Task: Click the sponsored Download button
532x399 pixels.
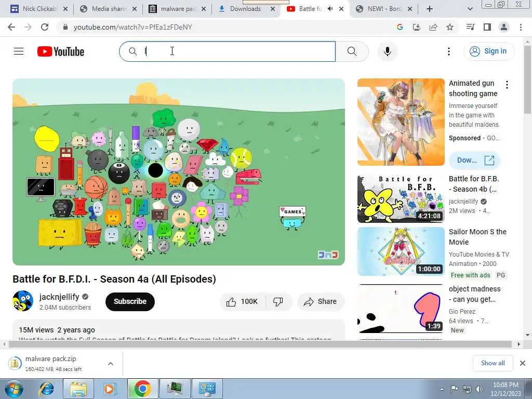Action: (475, 160)
